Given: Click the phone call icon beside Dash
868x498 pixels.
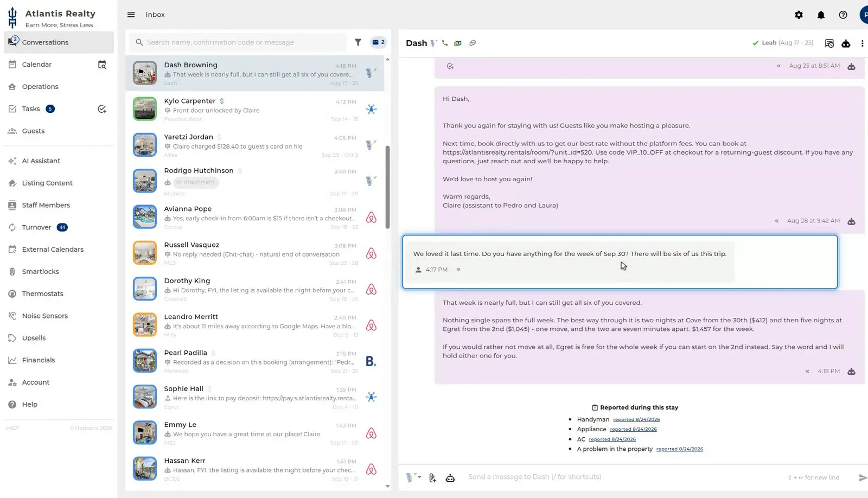Looking at the screenshot, I should pyautogui.click(x=445, y=43).
